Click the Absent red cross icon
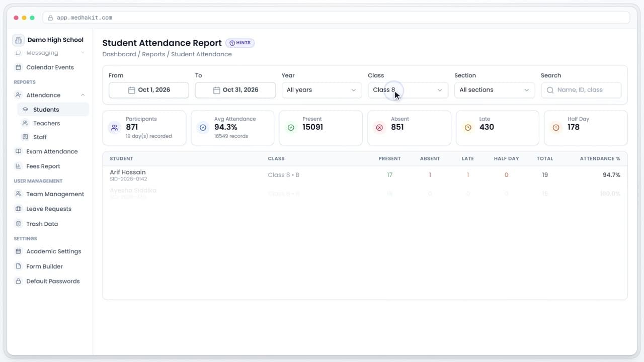The width and height of the screenshot is (644, 362). point(379,128)
